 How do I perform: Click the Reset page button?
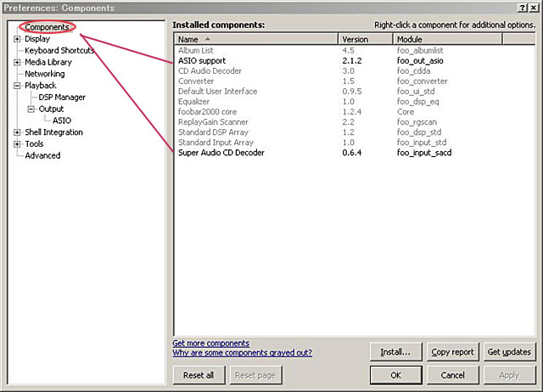255,375
